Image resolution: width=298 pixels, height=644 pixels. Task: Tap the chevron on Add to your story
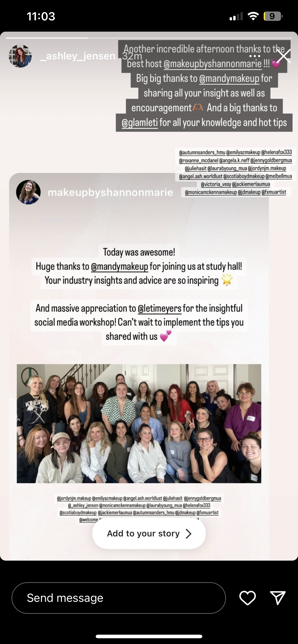pos(189,533)
